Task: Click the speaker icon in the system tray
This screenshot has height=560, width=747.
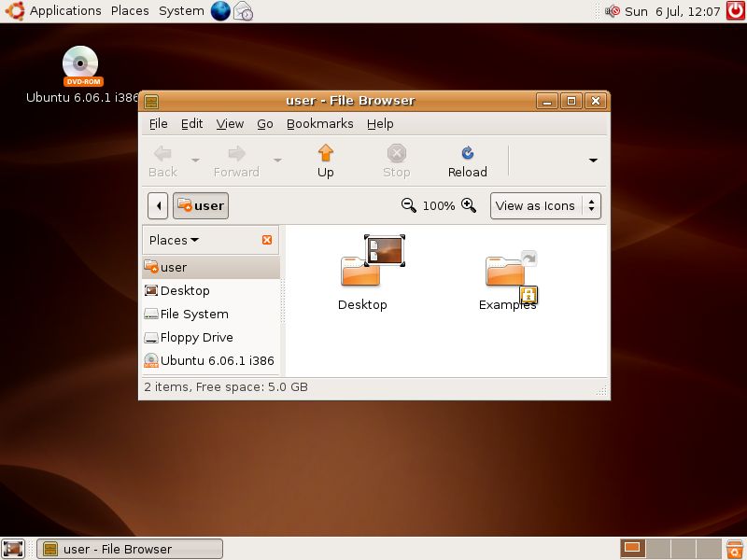Action: click(x=612, y=11)
